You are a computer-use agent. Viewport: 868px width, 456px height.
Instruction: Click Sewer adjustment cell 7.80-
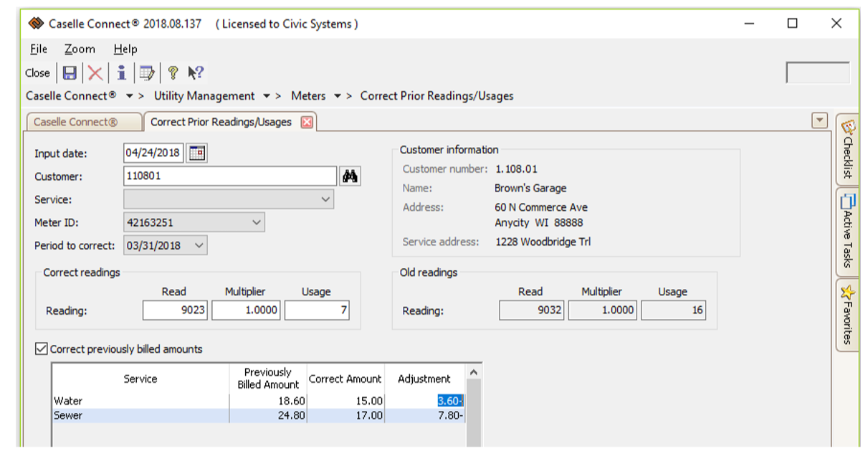[424, 415]
